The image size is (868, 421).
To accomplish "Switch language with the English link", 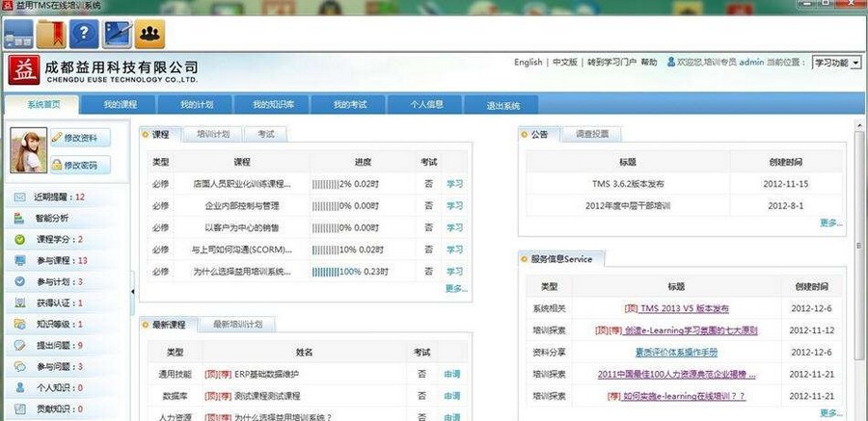I will tap(528, 63).
